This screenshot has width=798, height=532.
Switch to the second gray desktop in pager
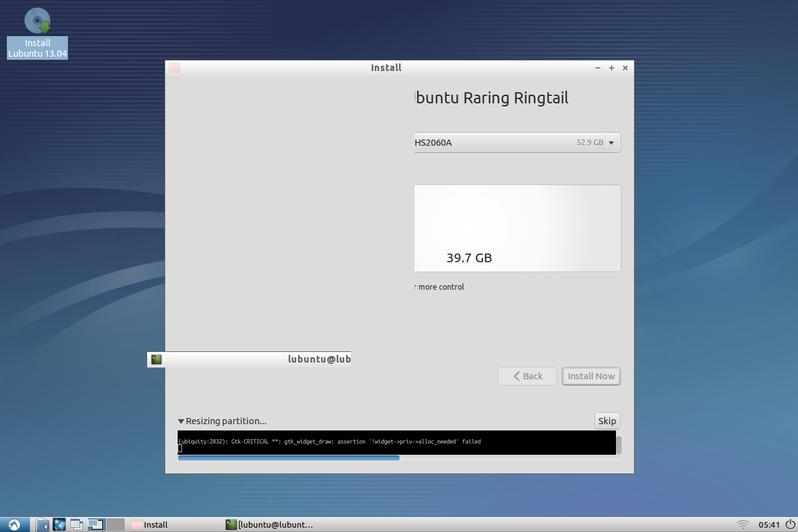(116, 525)
